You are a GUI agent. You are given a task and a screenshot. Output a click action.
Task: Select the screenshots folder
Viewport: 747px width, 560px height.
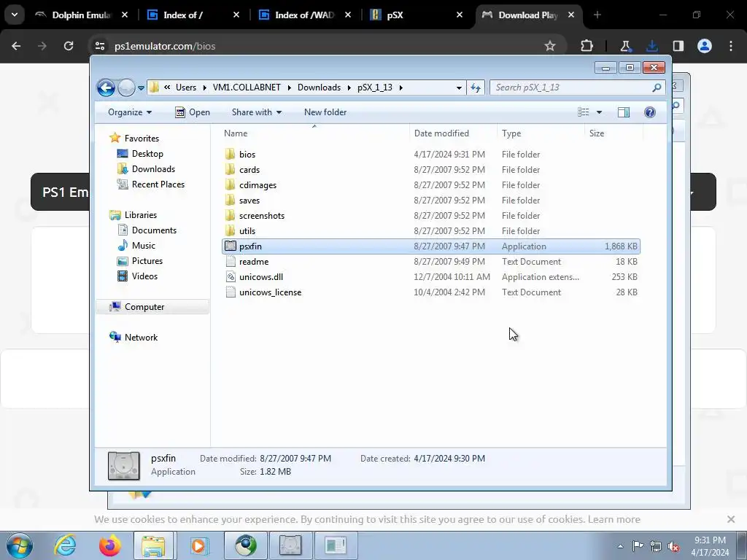(x=262, y=215)
